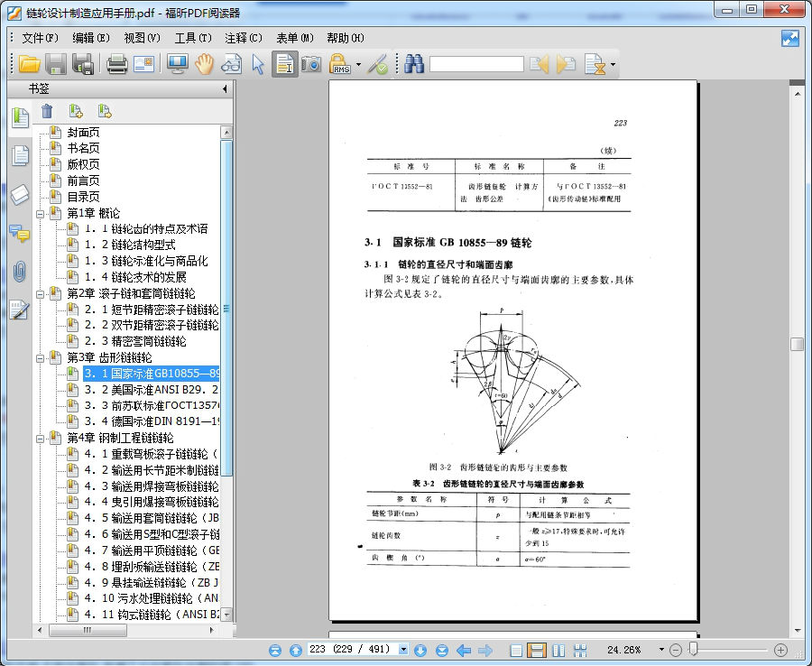Open the 注释(C) menu
The image size is (812, 666).
[x=244, y=38]
